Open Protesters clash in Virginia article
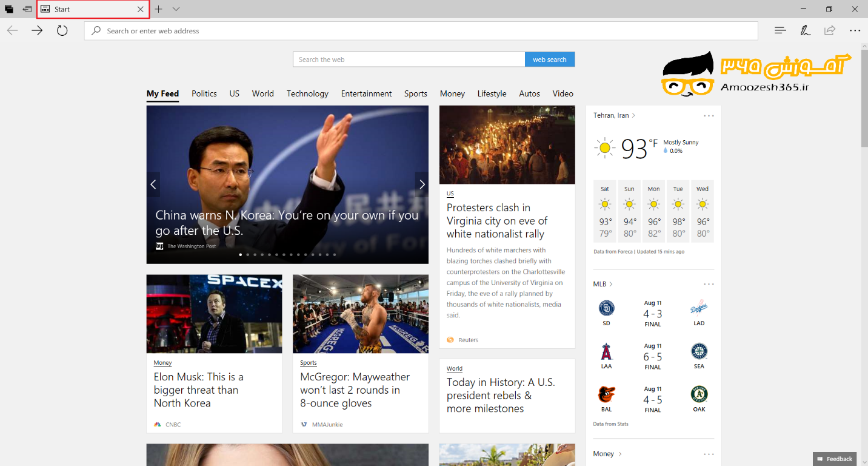Viewport: 868px width, 466px height. click(x=497, y=221)
